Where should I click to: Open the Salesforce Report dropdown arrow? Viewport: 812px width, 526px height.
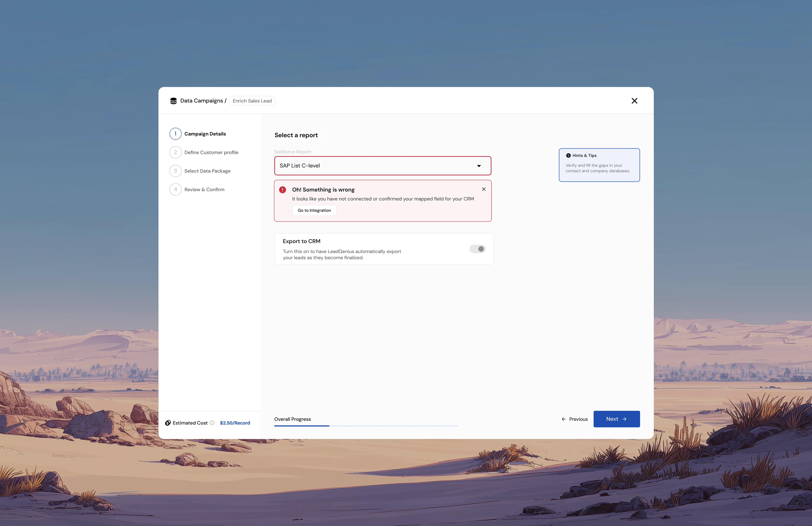[479, 166]
